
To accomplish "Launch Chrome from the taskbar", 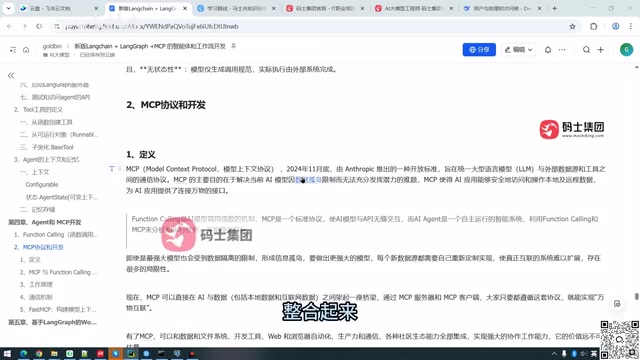I will click(39, 353).
